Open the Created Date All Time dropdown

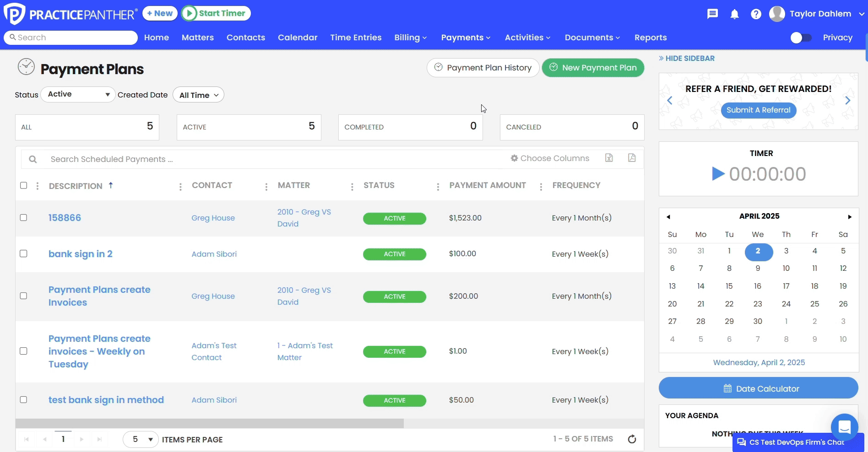coord(198,95)
